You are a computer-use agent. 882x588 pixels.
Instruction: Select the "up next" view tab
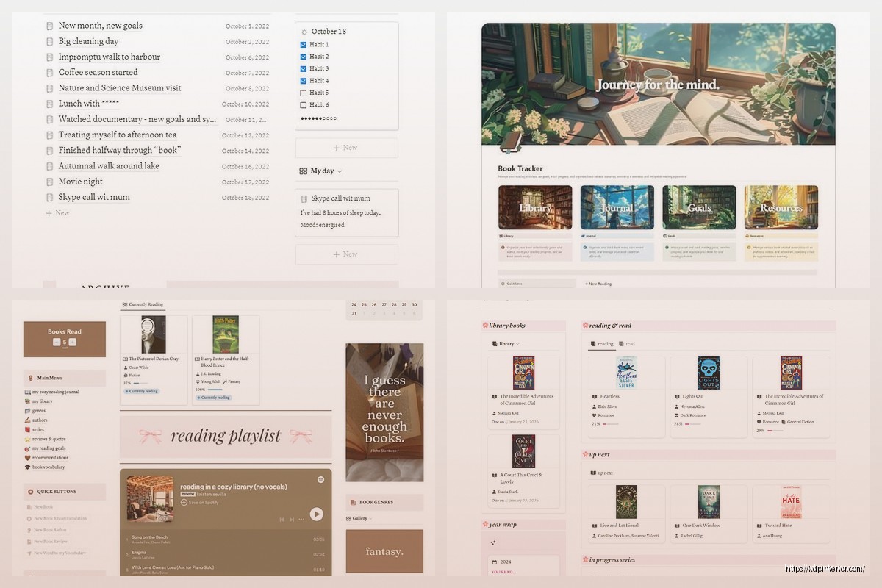(602, 473)
